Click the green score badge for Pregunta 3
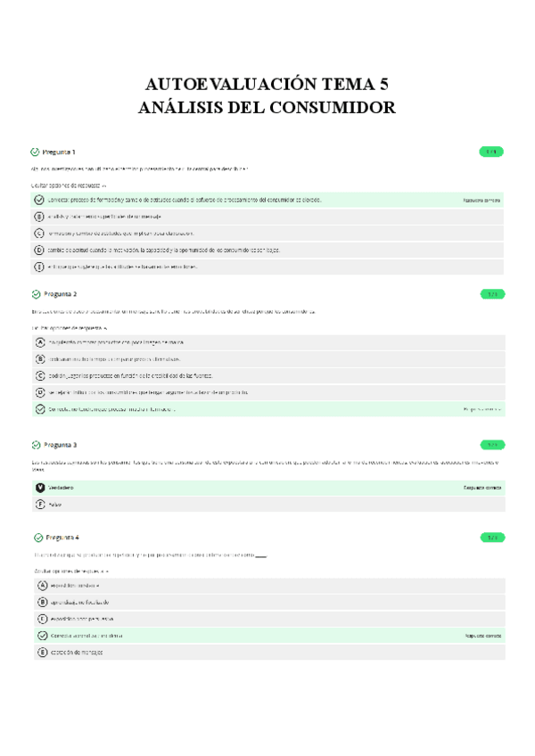Screen dimensions: 535x756 click(491, 444)
